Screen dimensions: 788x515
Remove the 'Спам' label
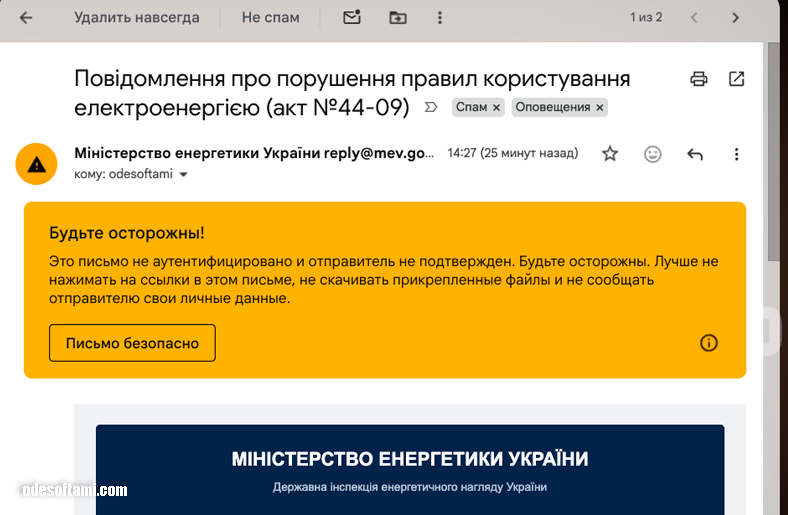tap(496, 108)
